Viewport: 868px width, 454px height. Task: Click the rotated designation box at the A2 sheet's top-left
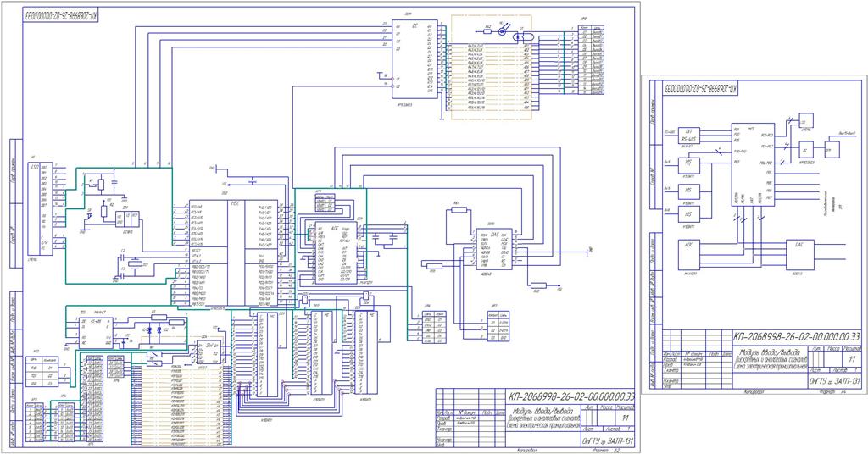61,17
